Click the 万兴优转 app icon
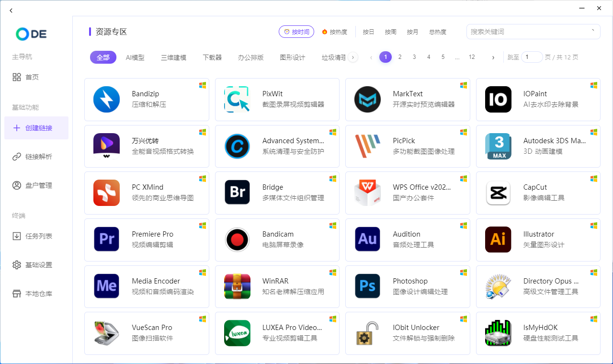613x364 pixels. (106, 146)
